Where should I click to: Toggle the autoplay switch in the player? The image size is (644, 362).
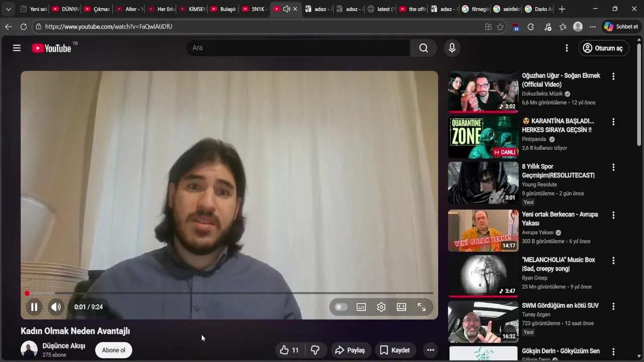[341, 307]
